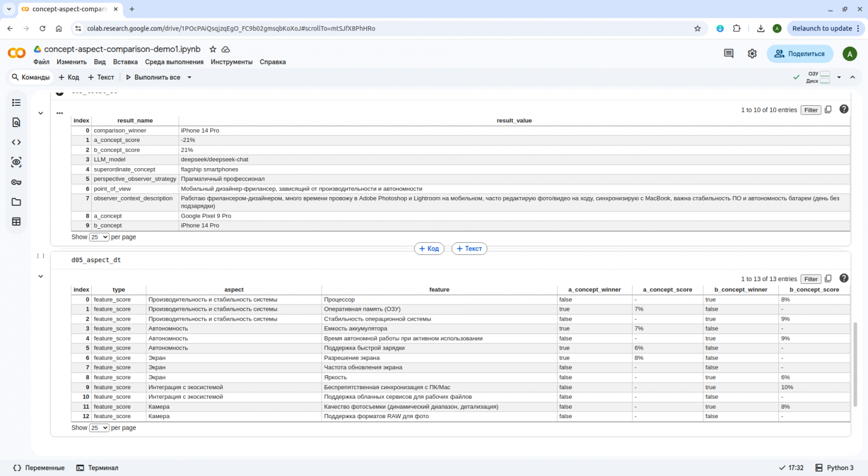Collapse the Colab header with chevron
The height and width of the screenshot is (476, 868).
[x=852, y=77]
